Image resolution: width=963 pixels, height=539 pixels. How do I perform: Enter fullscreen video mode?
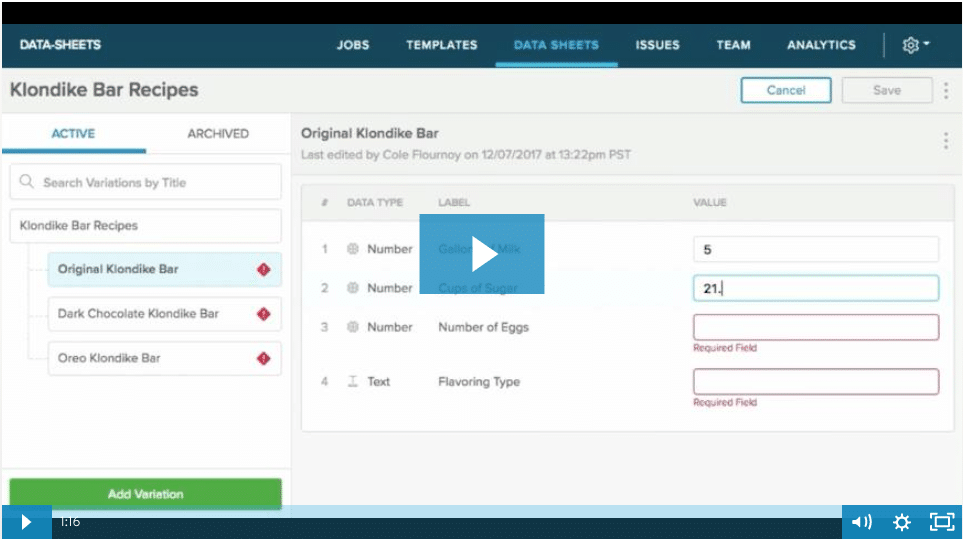(942, 522)
